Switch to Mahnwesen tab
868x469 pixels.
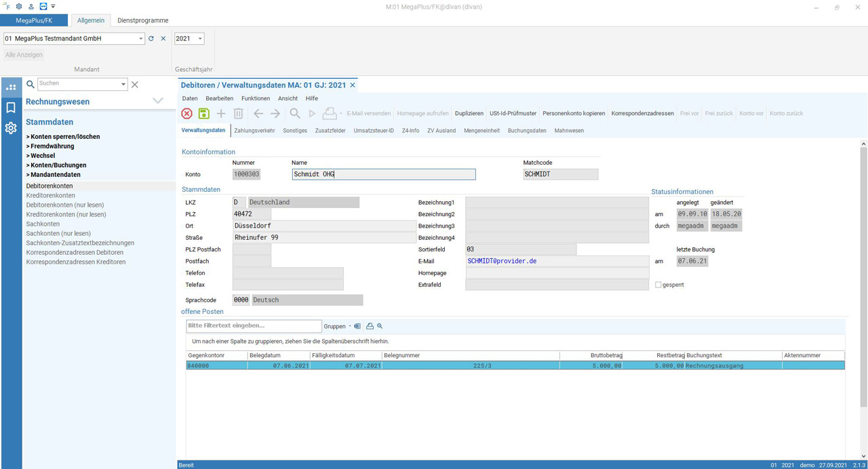click(x=569, y=130)
